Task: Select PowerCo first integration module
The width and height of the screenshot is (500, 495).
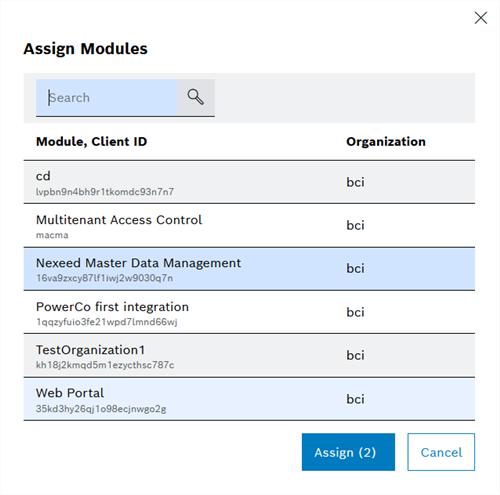Action: tap(249, 312)
